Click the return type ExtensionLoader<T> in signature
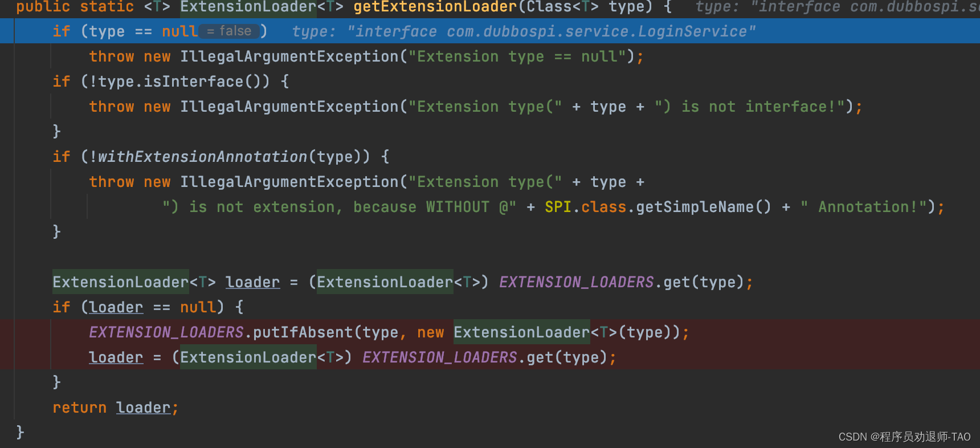980x448 pixels. pyautogui.click(x=262, y=7)
